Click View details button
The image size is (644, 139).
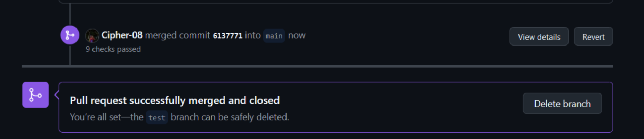click(539, 36)
